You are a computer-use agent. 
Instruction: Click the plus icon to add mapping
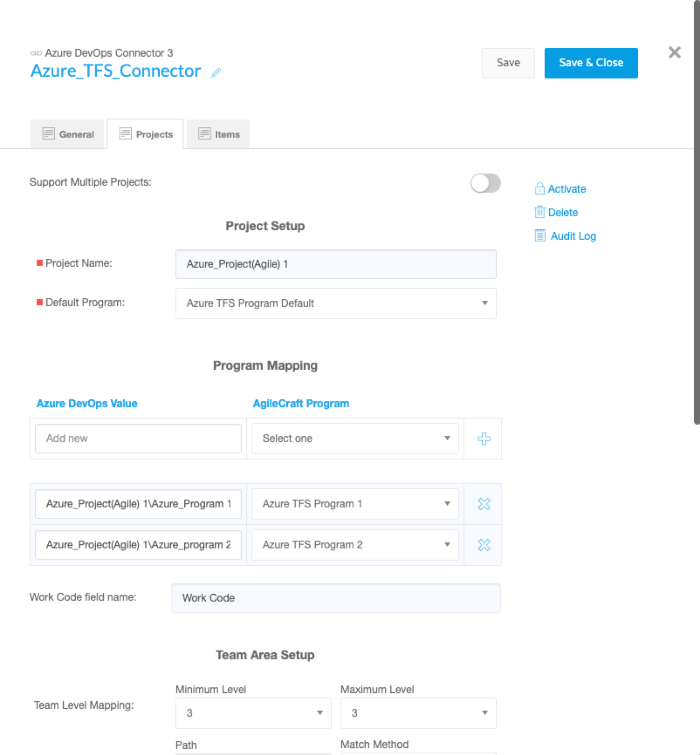pos(484,438)
